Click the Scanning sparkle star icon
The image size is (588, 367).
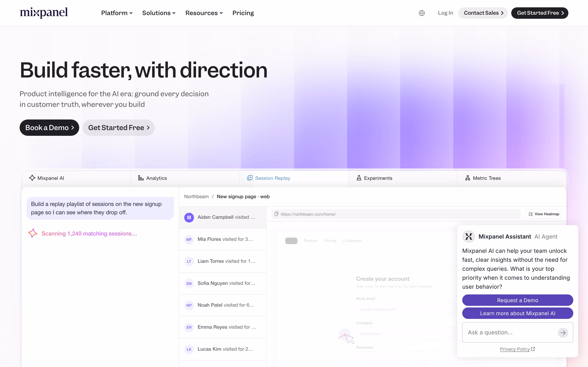click(32, 233)
